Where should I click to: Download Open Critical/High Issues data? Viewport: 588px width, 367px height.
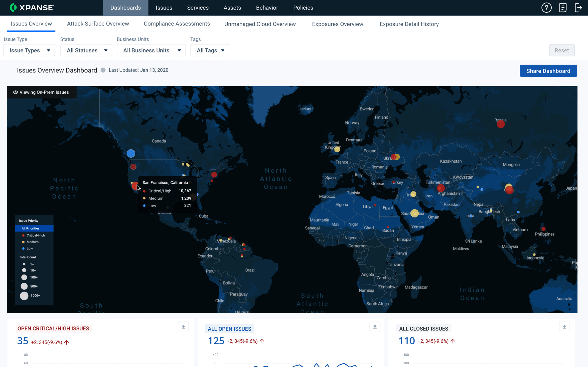pyautogui.click(x=183, y=327)
